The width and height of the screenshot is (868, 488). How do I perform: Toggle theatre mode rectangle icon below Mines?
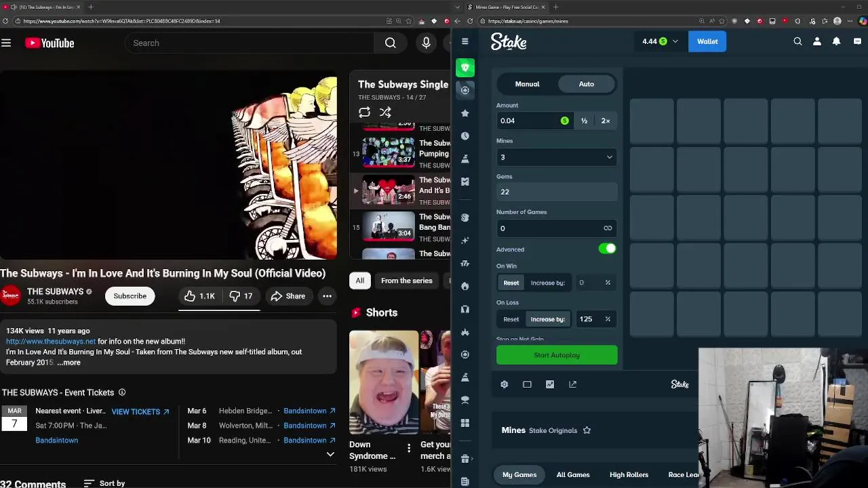coord(527,384)
